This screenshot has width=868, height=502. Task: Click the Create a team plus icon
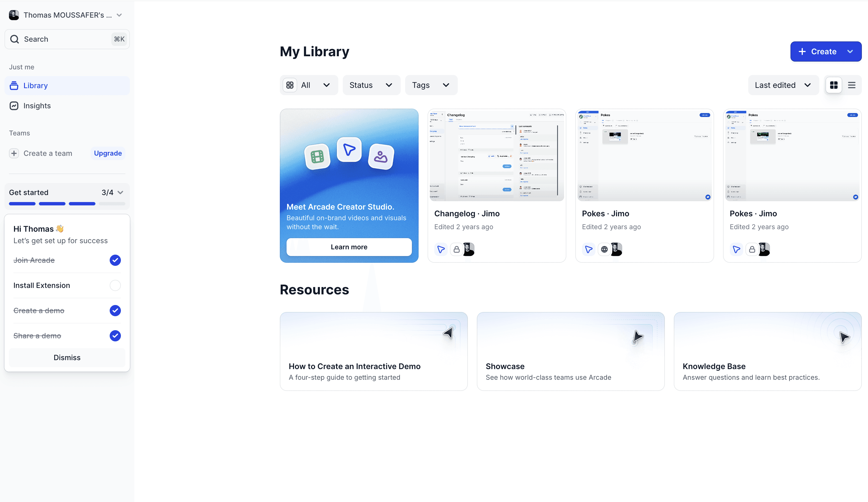(x=14, y=153)
